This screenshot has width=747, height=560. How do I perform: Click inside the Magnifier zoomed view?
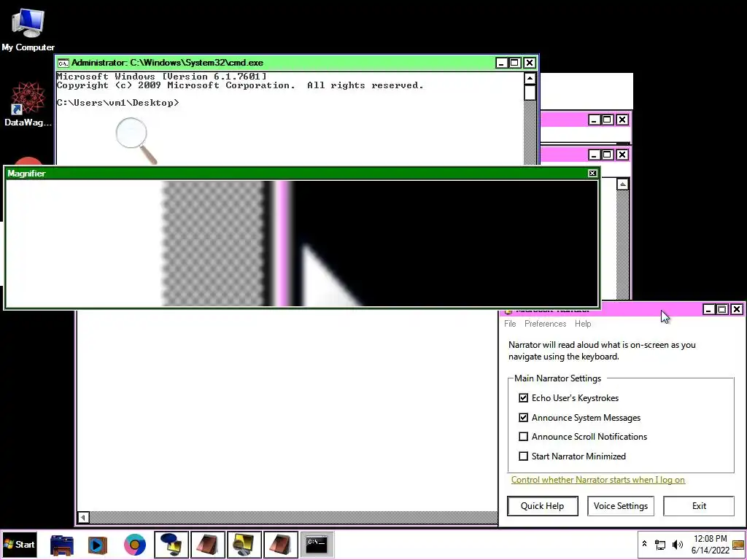point(301,244)
